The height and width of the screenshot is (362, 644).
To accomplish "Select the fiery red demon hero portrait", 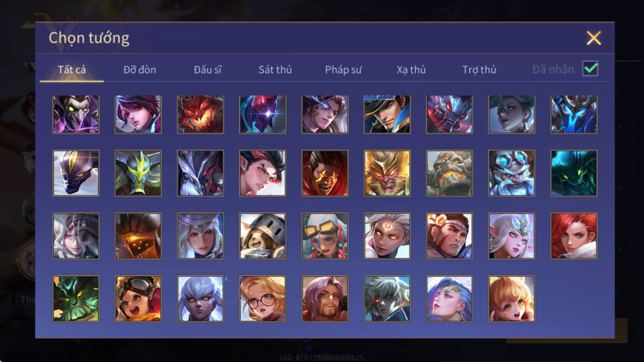I will point(200,114).
